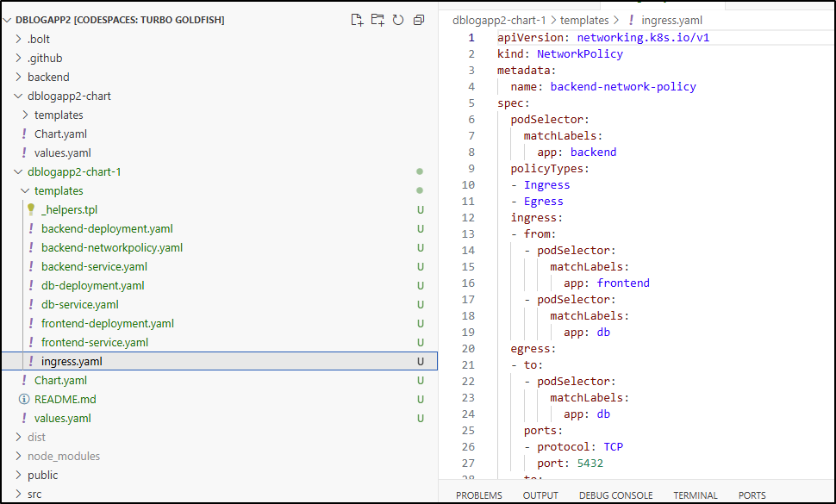Switch to the TERMINAL panel tab
The image size is (836, 504).
[695, 495]
